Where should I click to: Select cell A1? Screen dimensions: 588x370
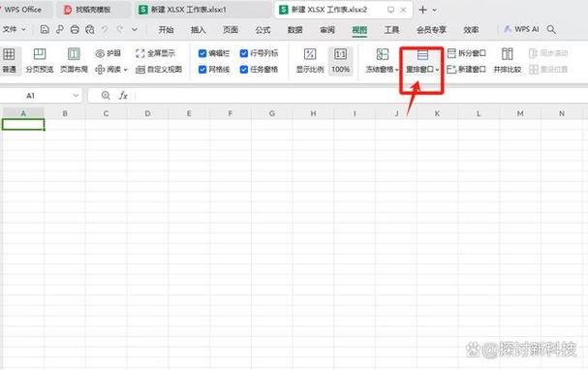pyautogui.click(x=23, y=124)
